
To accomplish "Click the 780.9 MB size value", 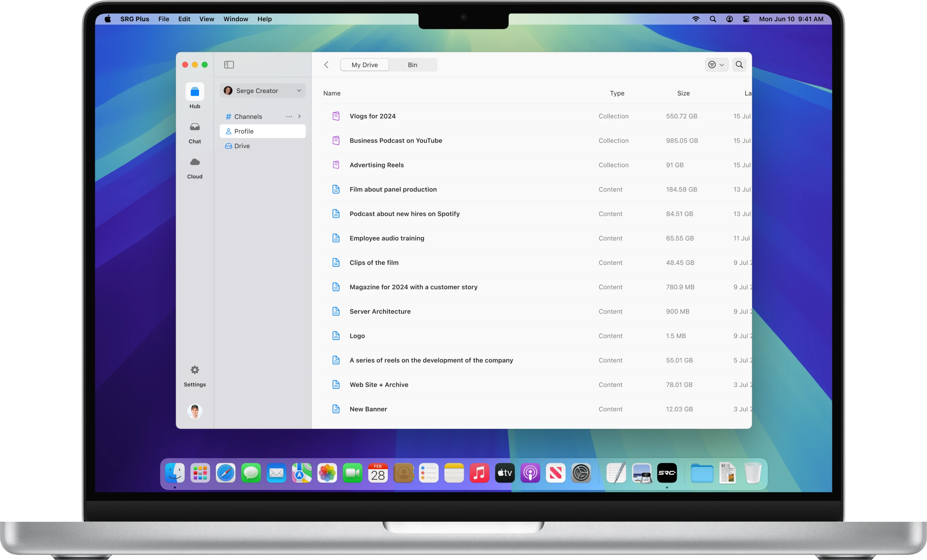I will click(x=680, y=287).
